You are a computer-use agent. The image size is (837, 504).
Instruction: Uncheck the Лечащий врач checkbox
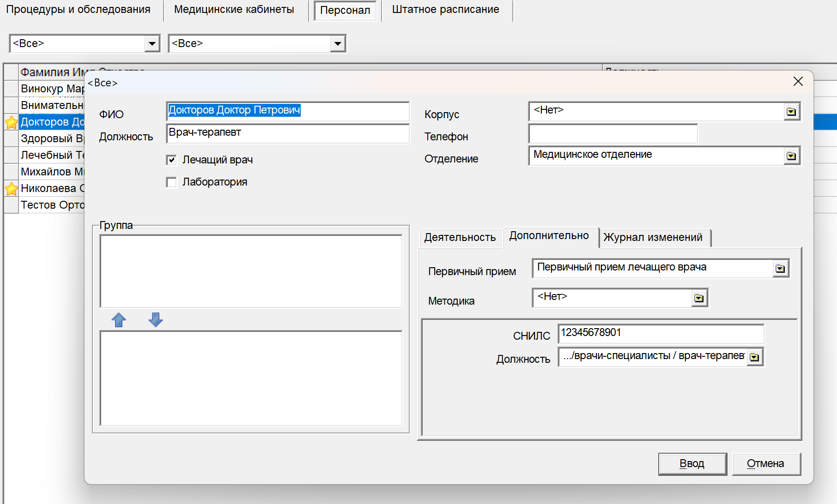pyautogui.click(x=171, y=160)
